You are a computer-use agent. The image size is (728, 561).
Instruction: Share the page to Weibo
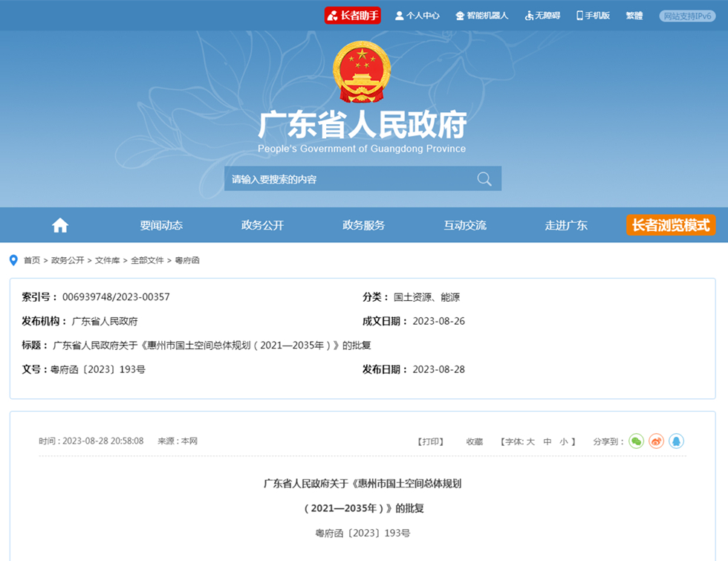coord(656,441)
